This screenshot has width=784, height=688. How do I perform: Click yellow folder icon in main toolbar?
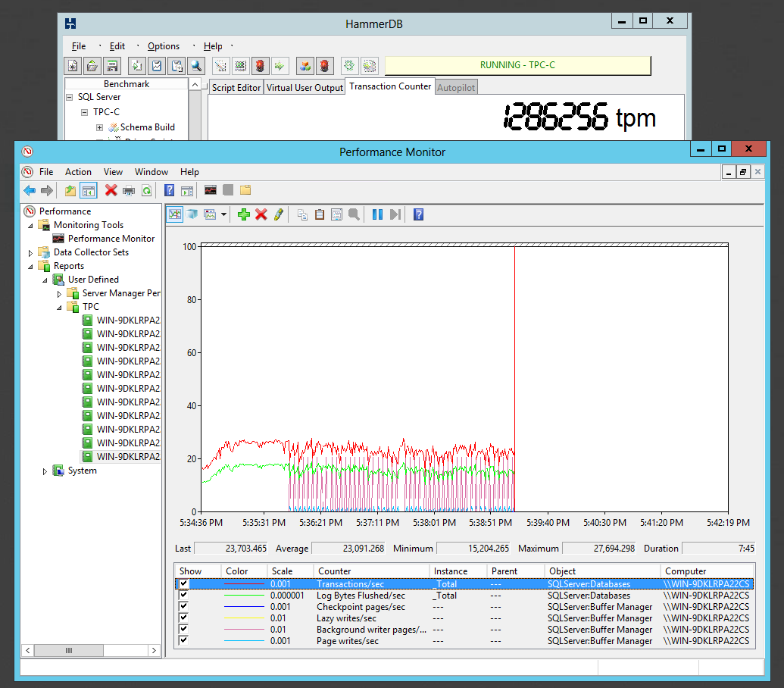245,190
